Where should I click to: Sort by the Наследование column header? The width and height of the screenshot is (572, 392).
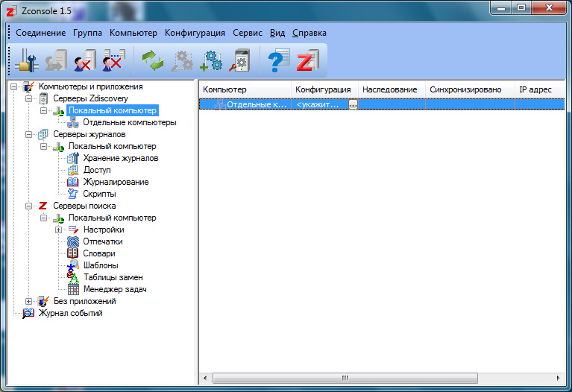(392, 89)
